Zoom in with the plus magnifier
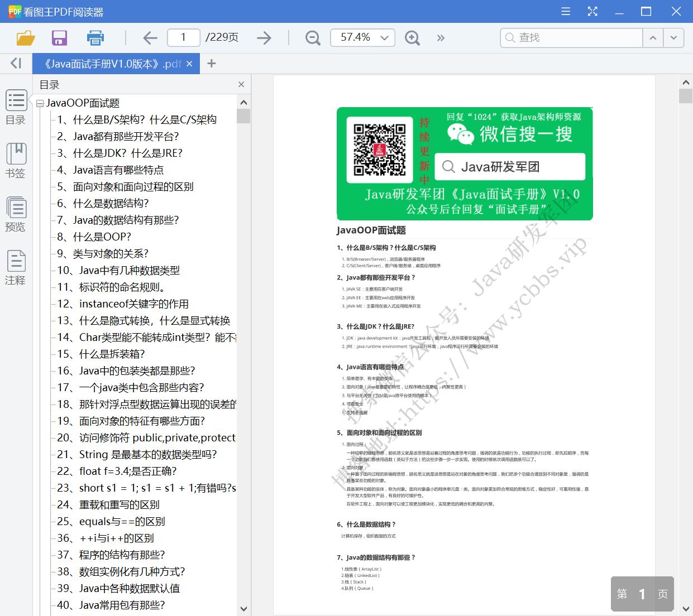The image size is (693, 616). pos(412,38)
